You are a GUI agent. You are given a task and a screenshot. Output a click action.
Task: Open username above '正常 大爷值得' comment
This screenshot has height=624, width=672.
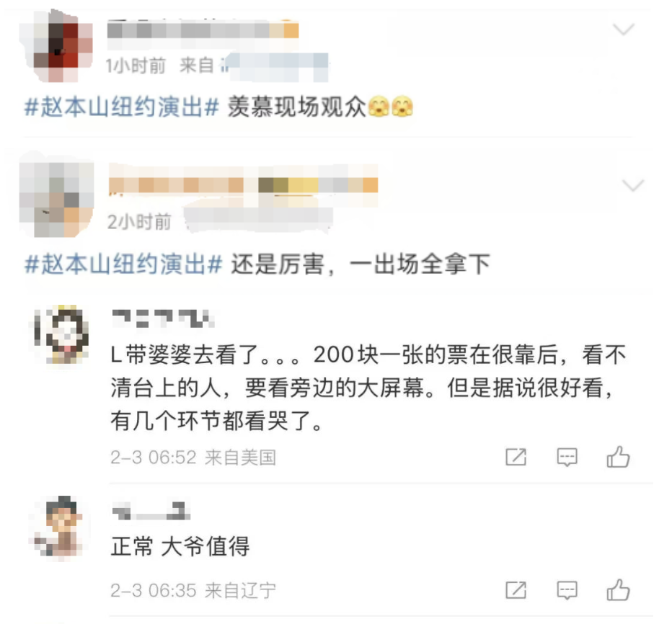151,510
